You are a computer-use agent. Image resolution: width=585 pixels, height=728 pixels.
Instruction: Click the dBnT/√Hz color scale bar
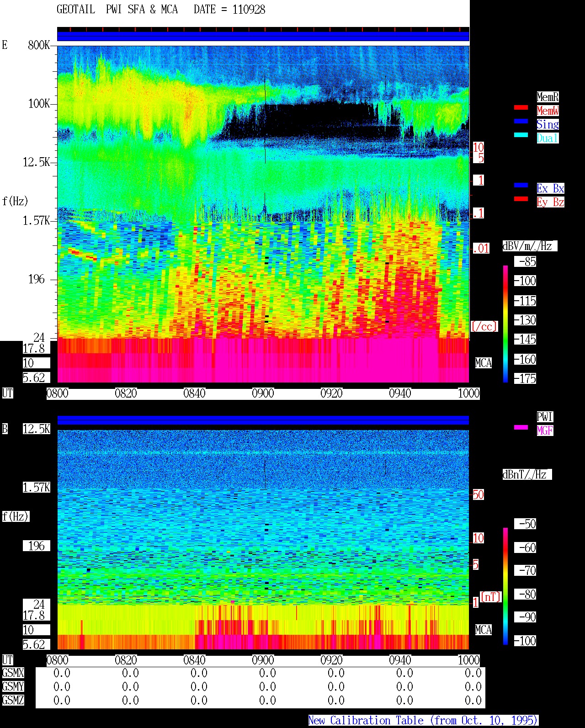[505, 586]
